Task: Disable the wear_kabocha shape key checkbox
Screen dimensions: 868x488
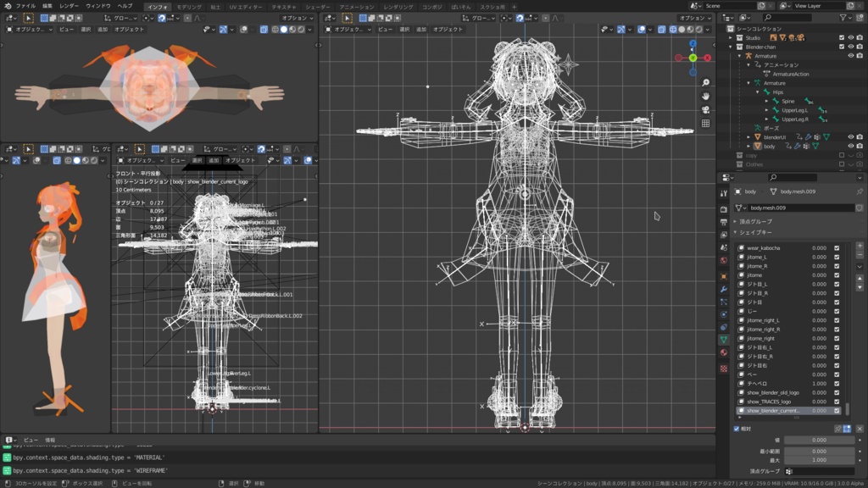Action: (x=837, y=248)
